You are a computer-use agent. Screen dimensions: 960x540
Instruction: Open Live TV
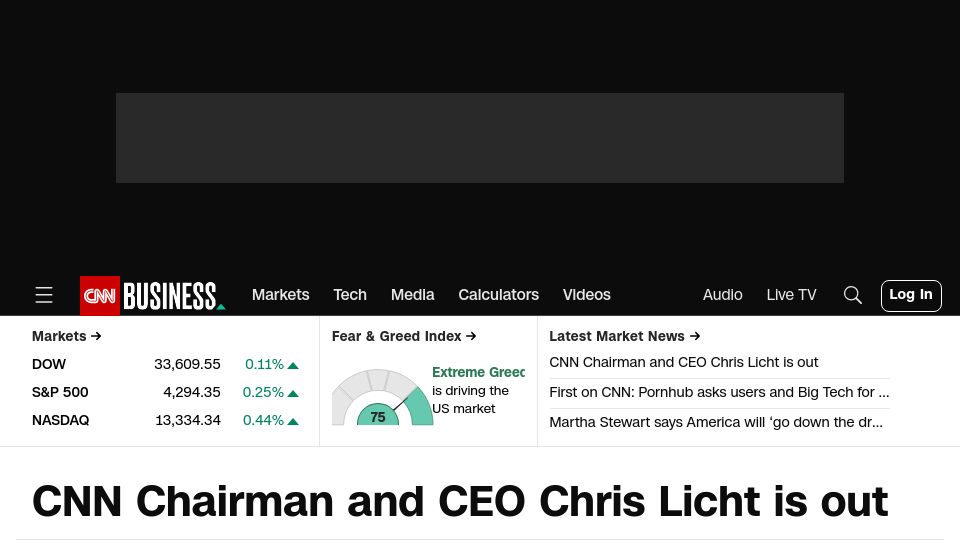coord(791,294)
